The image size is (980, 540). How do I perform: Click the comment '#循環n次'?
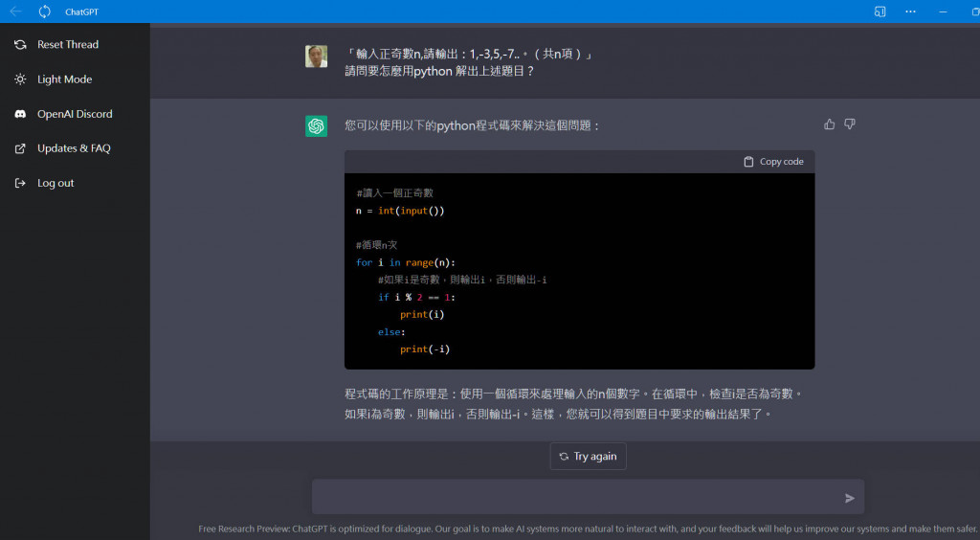tap(376, 245)
